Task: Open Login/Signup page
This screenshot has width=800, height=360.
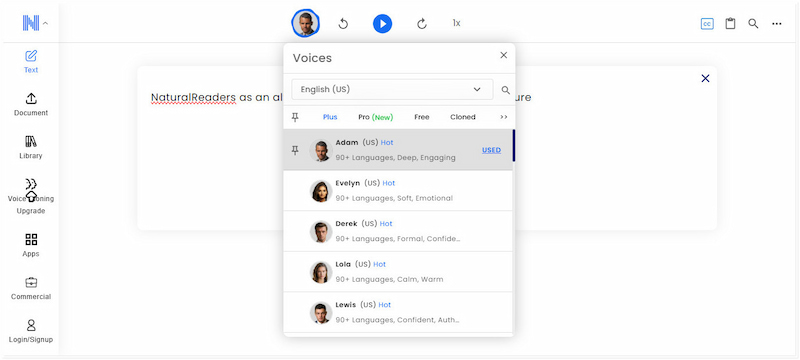Action: 31,331
